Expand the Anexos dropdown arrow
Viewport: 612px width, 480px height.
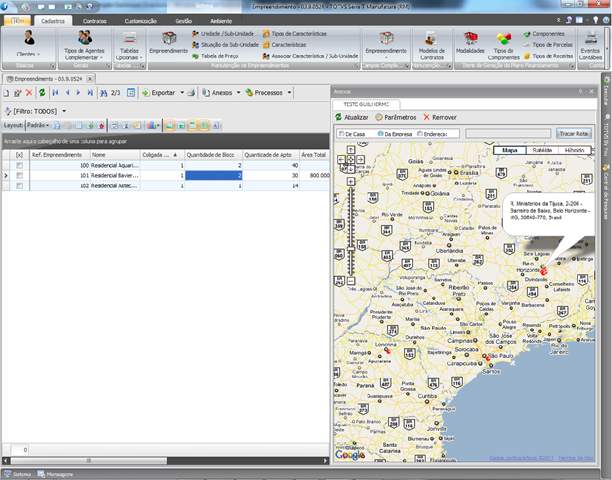coord(238,93)
